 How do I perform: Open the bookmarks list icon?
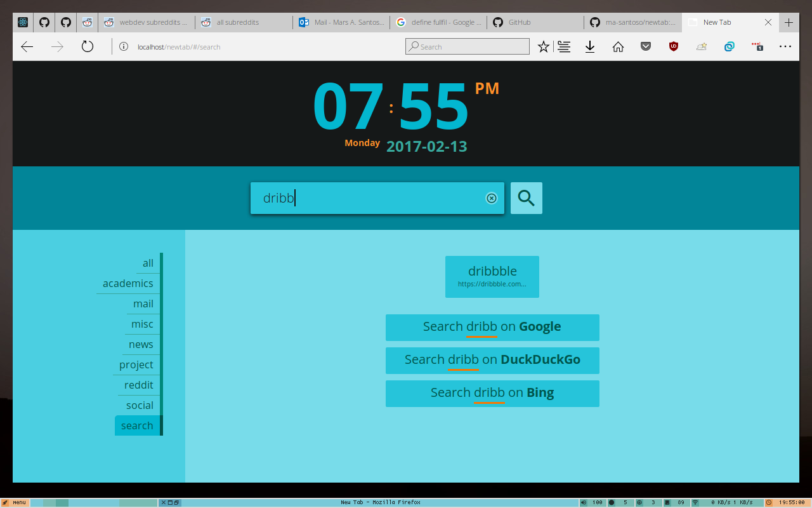pos(564,46)
